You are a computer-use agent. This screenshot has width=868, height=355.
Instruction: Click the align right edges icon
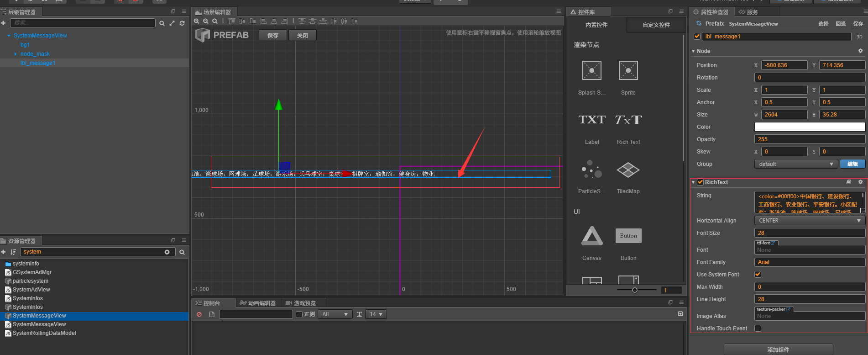pyautogui.click(x=284, y=21)
